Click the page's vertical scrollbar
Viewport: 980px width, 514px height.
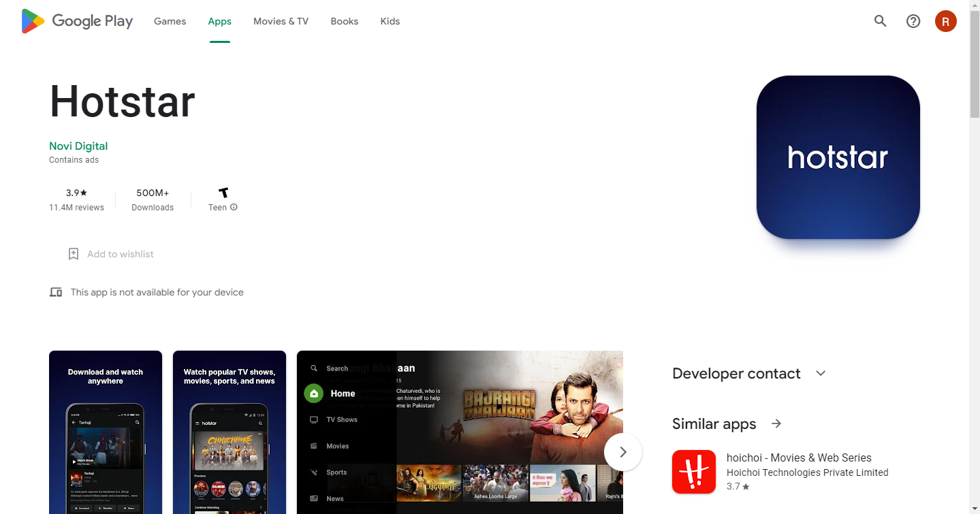pos(975,257)
